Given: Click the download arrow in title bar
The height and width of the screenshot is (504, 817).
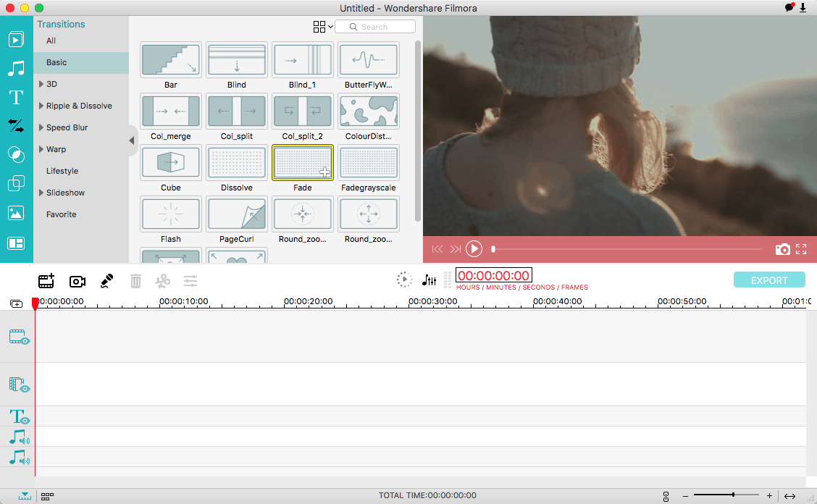Looking at the screenshot, I should (x=803, y=8).
